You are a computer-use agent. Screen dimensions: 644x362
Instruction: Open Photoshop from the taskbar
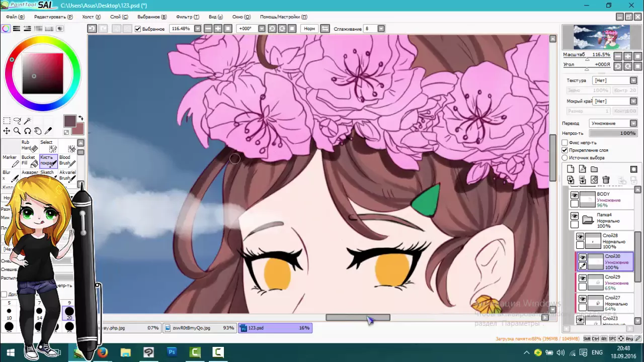coord(172,352)
